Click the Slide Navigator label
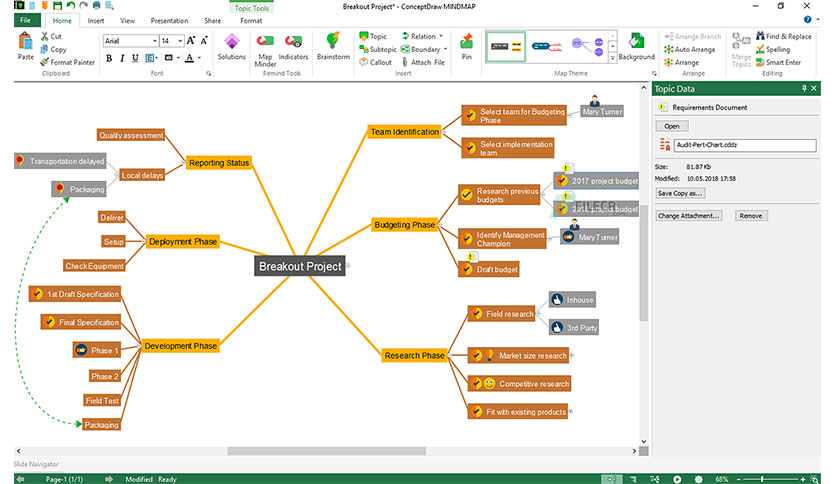 36,464
